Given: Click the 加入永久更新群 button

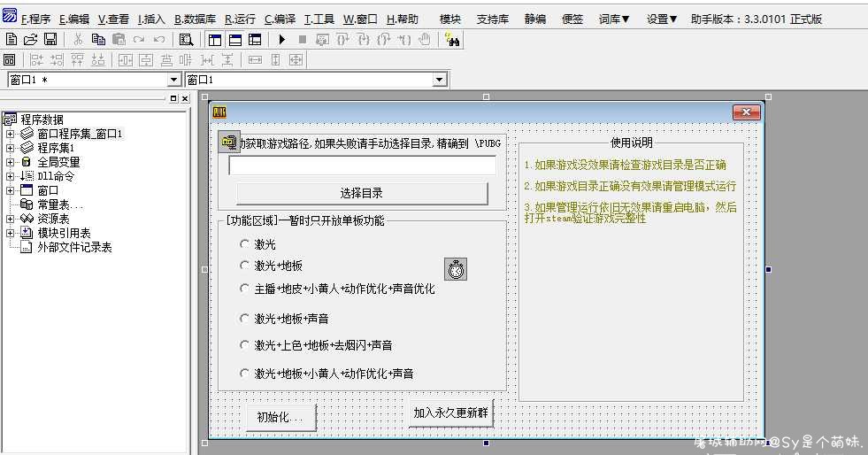Looking at the screenshot, I should click(450, 413).
